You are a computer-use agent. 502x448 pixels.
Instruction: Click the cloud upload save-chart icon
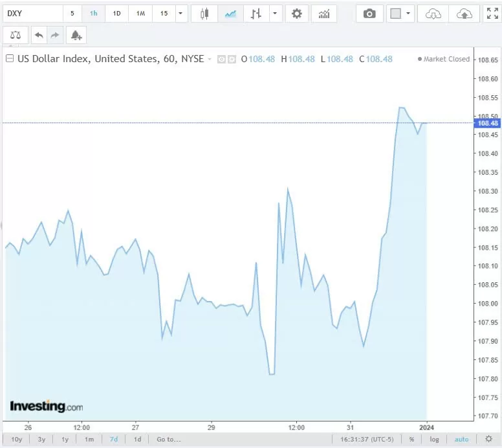(464, 14)
